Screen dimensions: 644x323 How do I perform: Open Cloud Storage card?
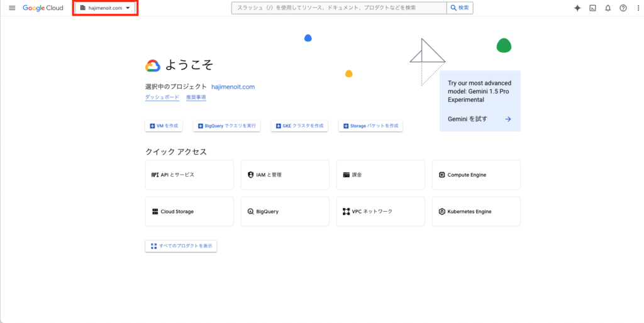coord(189,211)
